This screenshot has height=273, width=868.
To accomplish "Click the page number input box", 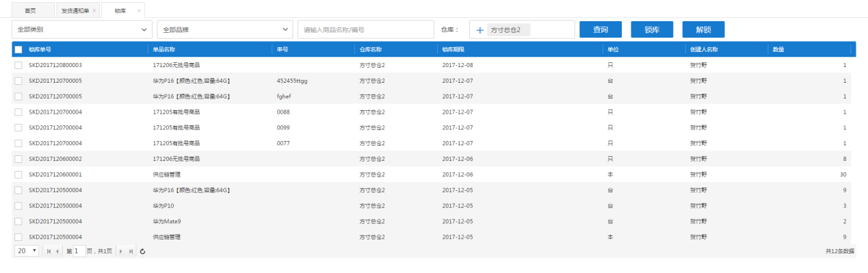I will coord(79,251).
